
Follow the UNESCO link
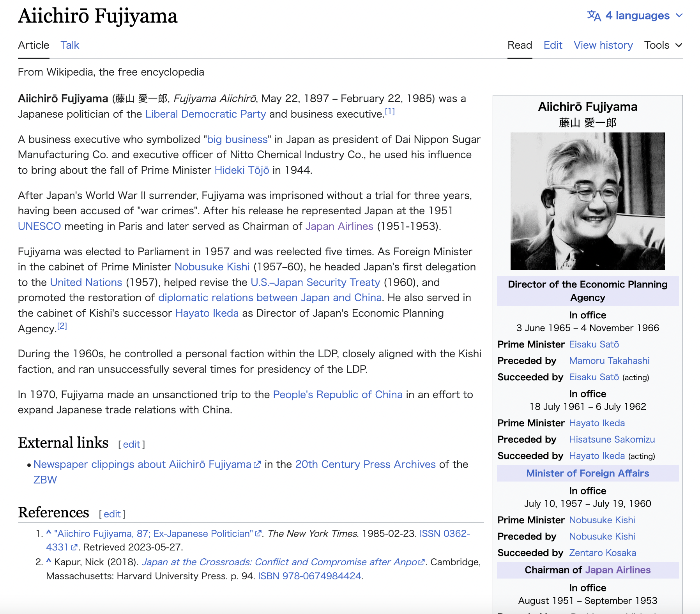(x=39, y=226)
